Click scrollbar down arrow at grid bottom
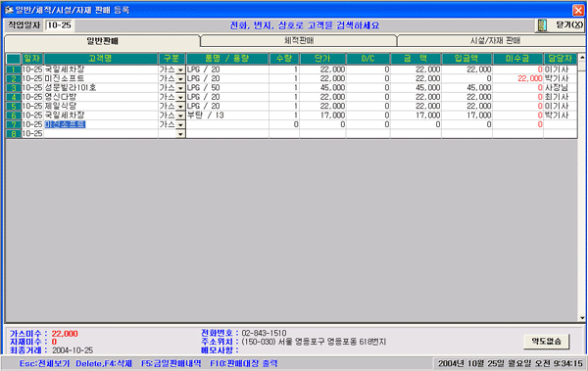The width and height of the screenshot is (588, 371). click(x=581, y=318)
